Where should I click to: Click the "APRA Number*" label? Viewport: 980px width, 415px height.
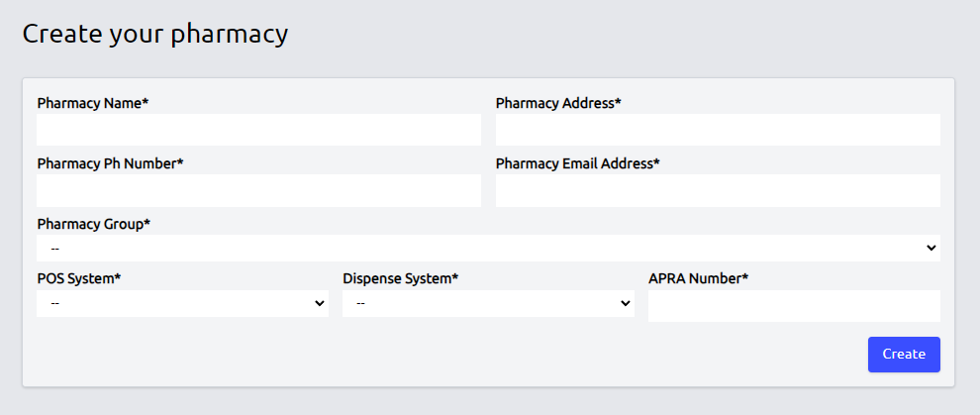pos(698,278)
